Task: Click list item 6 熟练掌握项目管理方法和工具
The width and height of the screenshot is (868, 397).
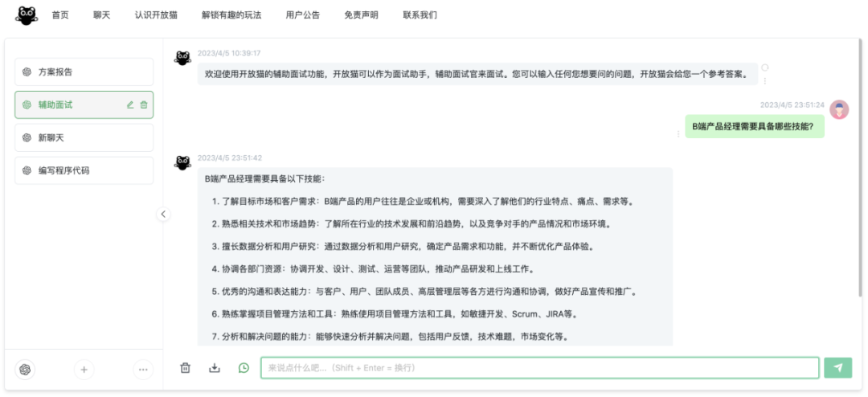Action: 395,314
